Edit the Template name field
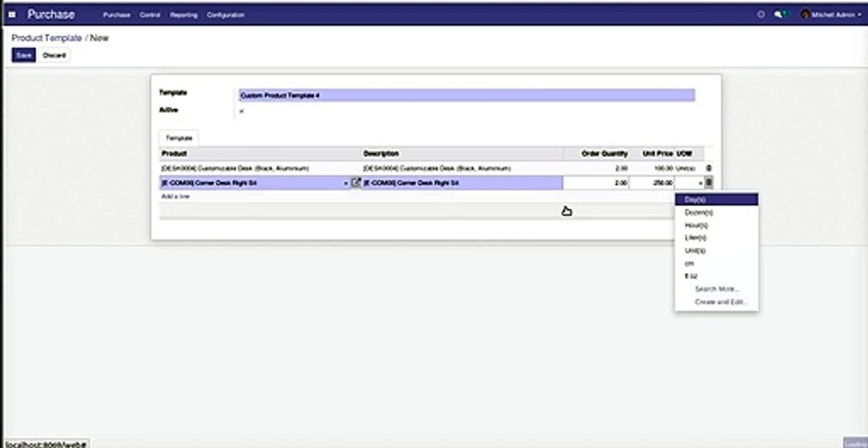868x448 pixels. [x=467, y=95]
